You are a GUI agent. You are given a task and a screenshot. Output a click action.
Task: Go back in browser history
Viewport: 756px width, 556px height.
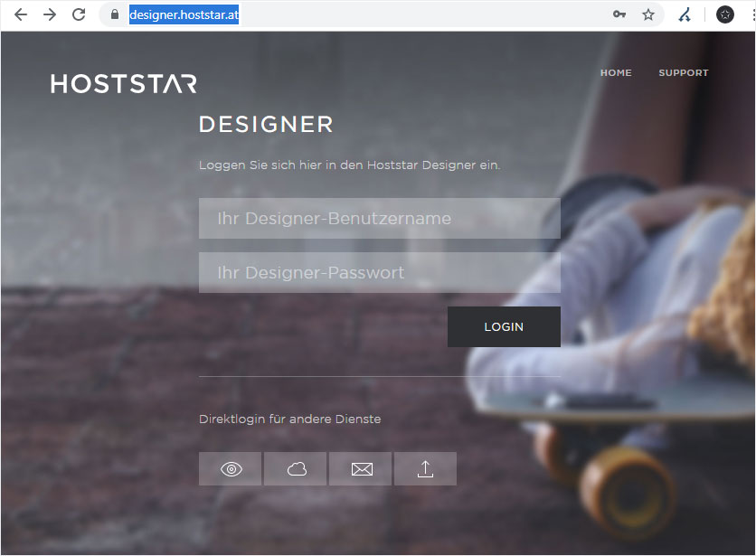21,15
